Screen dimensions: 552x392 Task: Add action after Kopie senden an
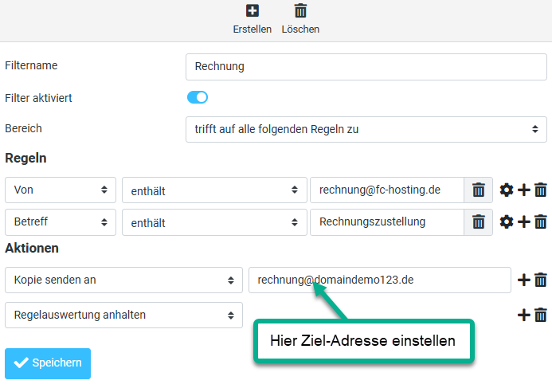coord(523,280)
